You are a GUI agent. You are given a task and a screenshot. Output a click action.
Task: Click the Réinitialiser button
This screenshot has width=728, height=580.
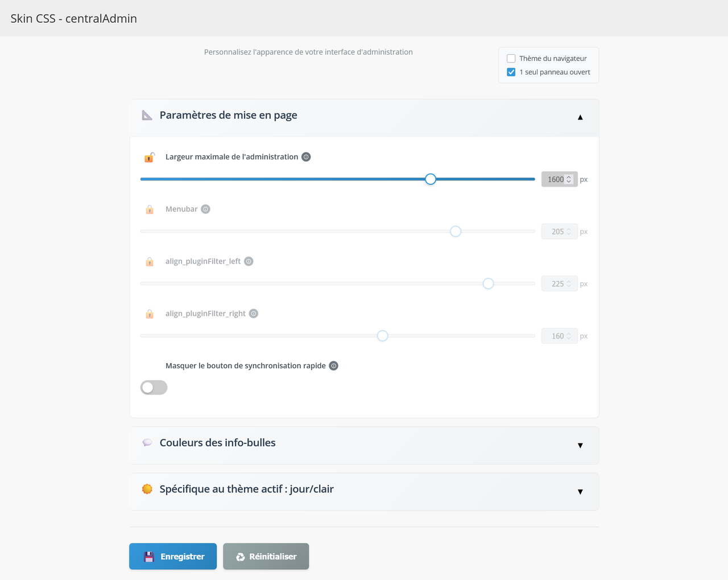[x=266, y=556]
